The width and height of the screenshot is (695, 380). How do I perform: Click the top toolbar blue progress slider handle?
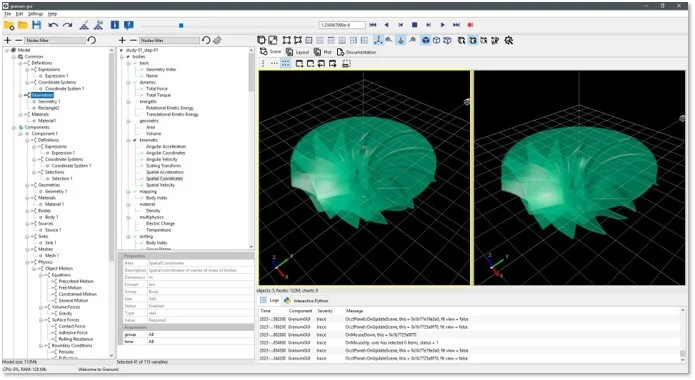click(x=181, y=25)
